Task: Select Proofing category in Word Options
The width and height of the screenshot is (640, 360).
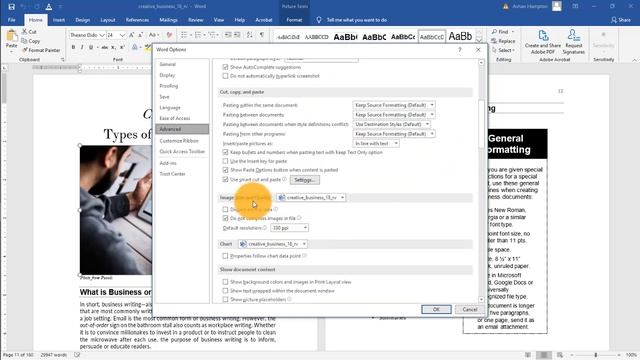Action: [169, 86]
